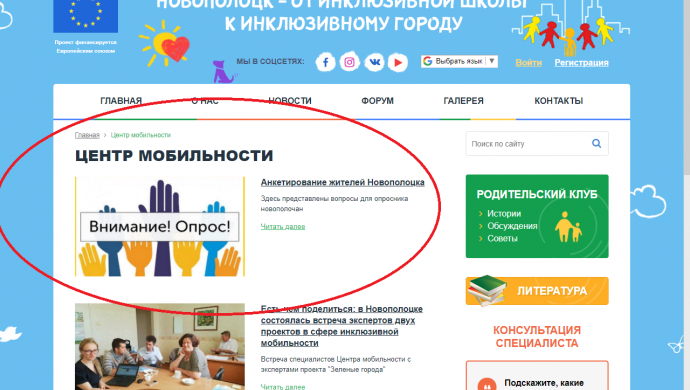
Task: Click the parent and child figure icon
Action: [x=568, y=227]
